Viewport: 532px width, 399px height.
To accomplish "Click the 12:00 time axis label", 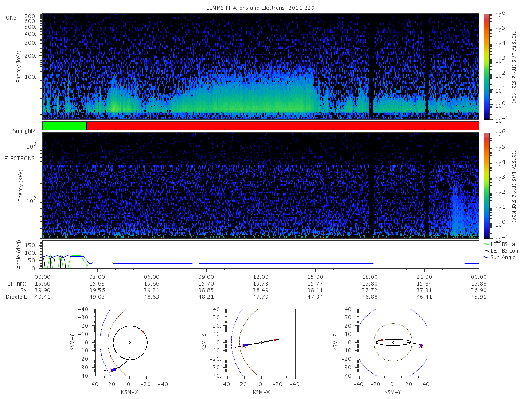I will pos(261,276).
